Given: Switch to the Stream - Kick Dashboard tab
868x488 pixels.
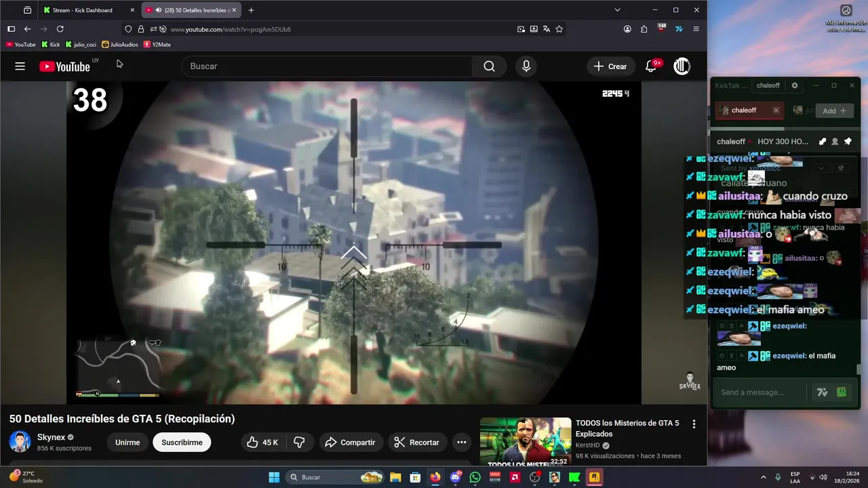Looking at the screenshot, I should pos(89,10).
